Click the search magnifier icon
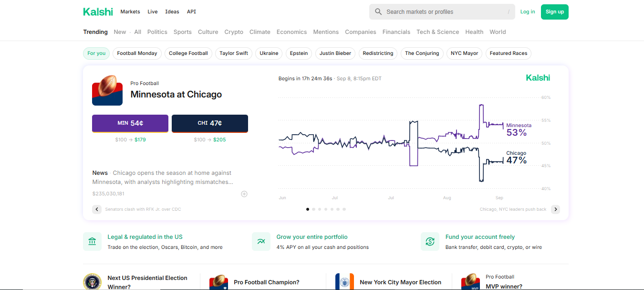The image size is (644, 290). [378, 11]
